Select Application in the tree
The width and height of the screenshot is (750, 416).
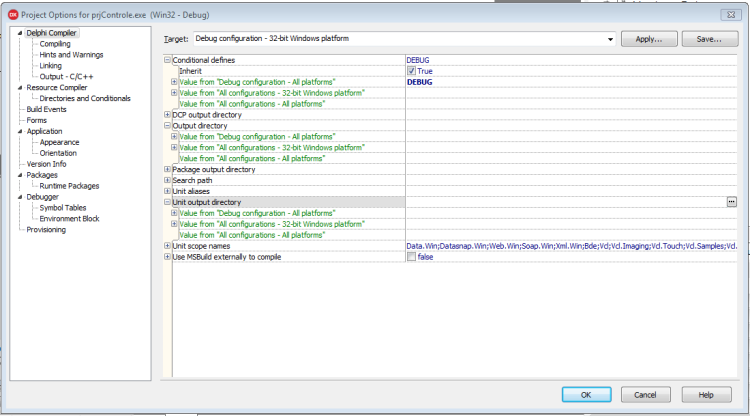44,131
